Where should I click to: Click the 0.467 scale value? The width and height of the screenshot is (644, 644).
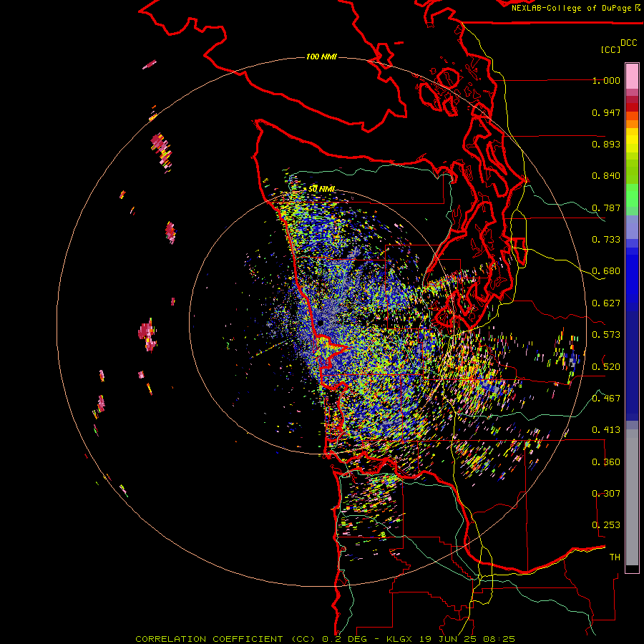tap(606, 399)
